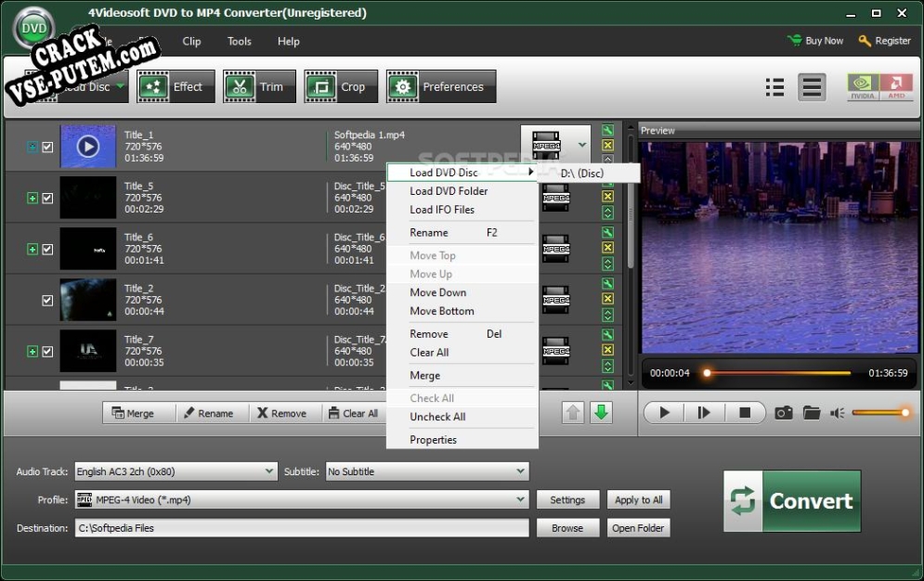Expand the Title_6 tree node

pos(33,250)
